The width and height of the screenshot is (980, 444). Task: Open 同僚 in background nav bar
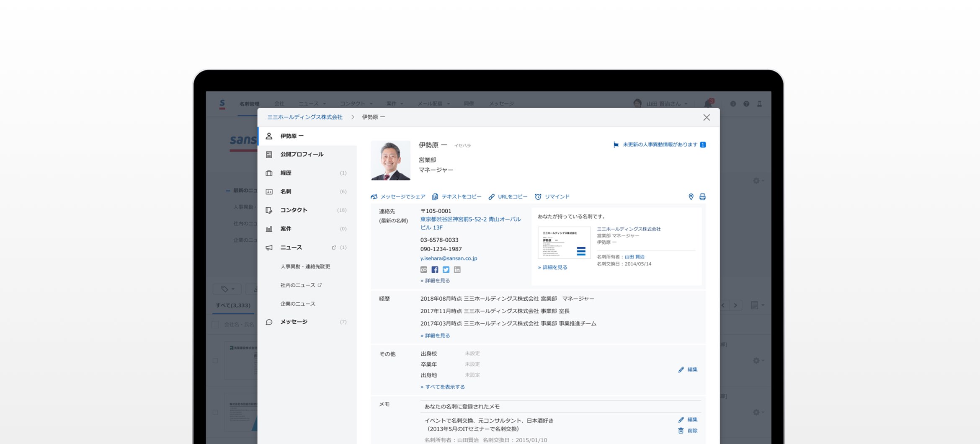click(469, 104)
